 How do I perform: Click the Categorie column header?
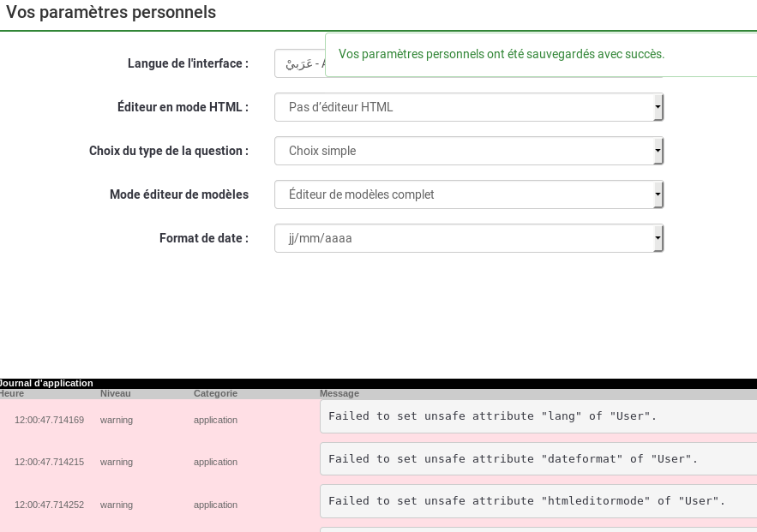(x=215, y=393)
